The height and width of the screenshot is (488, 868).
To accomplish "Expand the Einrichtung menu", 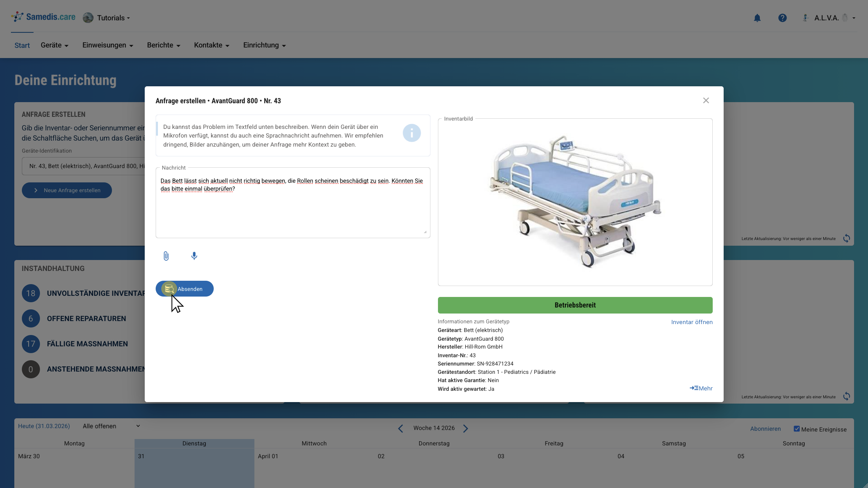I will (264, 45).
